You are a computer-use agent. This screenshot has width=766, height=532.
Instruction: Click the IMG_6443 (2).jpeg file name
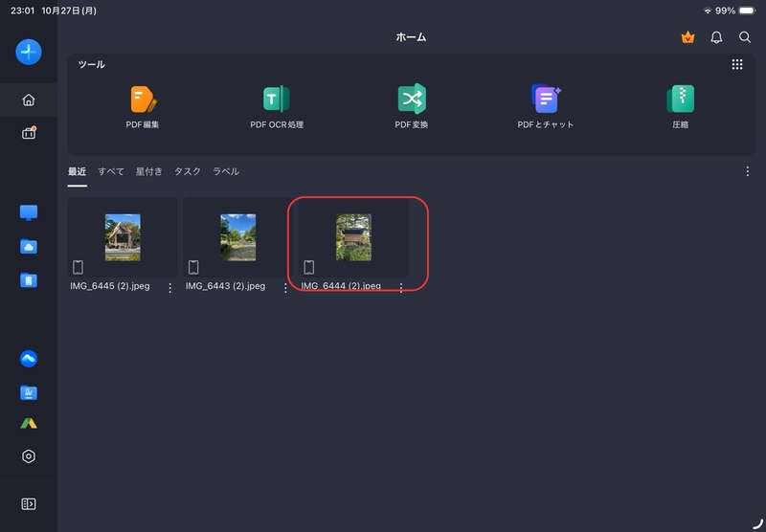click(225, 286)
